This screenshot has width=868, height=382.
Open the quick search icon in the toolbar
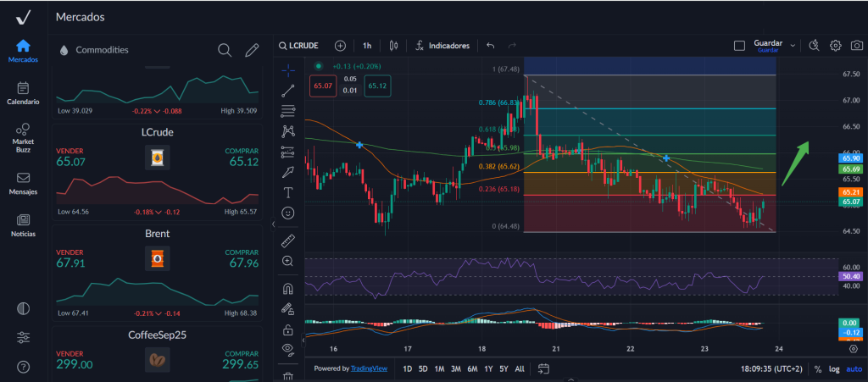pyautogui.click(x=813, y=46)
